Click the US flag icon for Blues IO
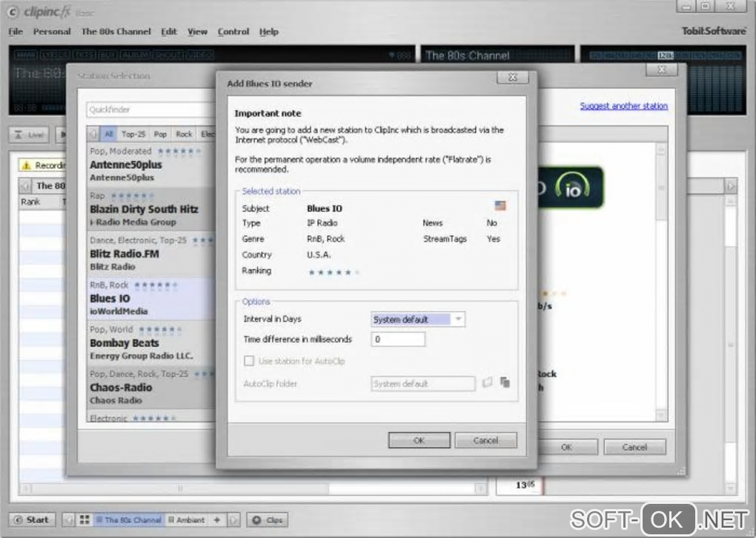Image resolution: width=756 pixels, height=538 pixels. [x=500, y=206]
